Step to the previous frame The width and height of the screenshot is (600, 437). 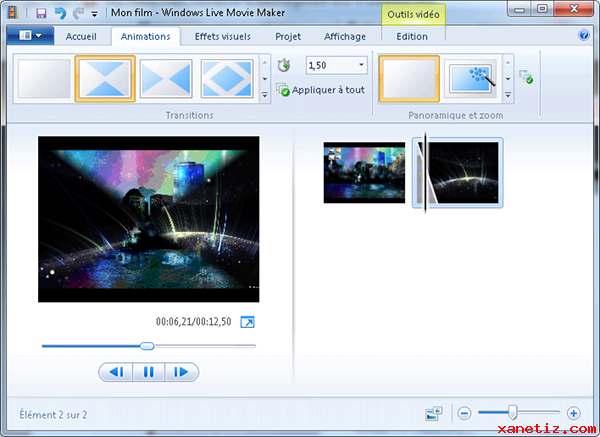tap(116, 372)
